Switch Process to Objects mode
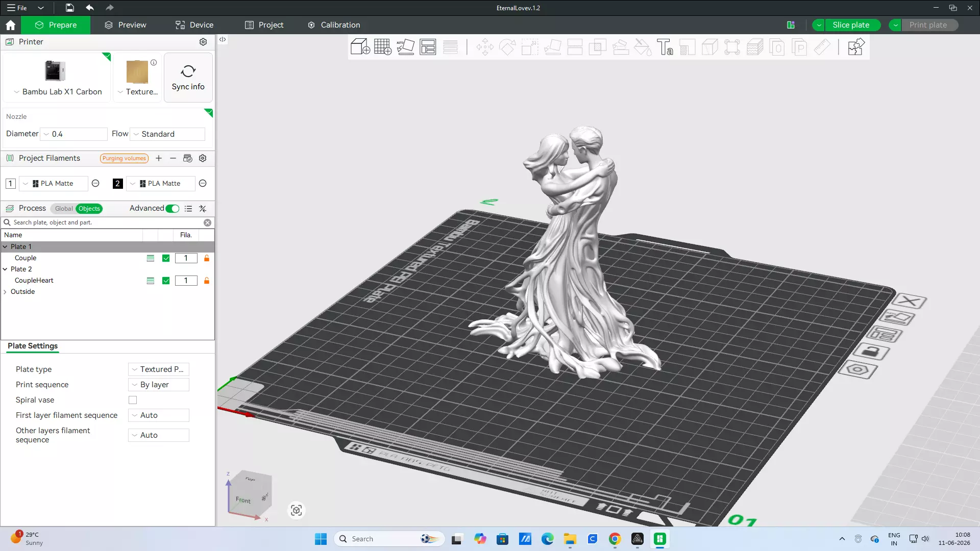Image resolution: width=980 pixels, height=551 pixels. coord(89,209)
